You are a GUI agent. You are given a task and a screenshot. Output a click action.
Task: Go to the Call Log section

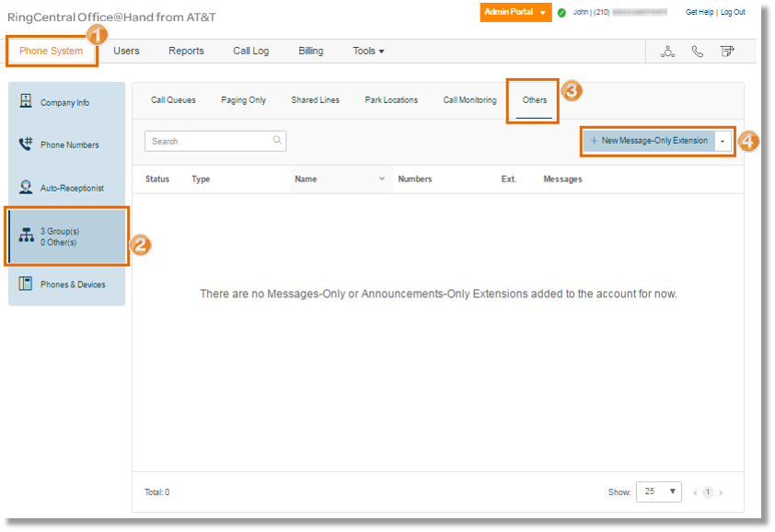coord(250,51)
